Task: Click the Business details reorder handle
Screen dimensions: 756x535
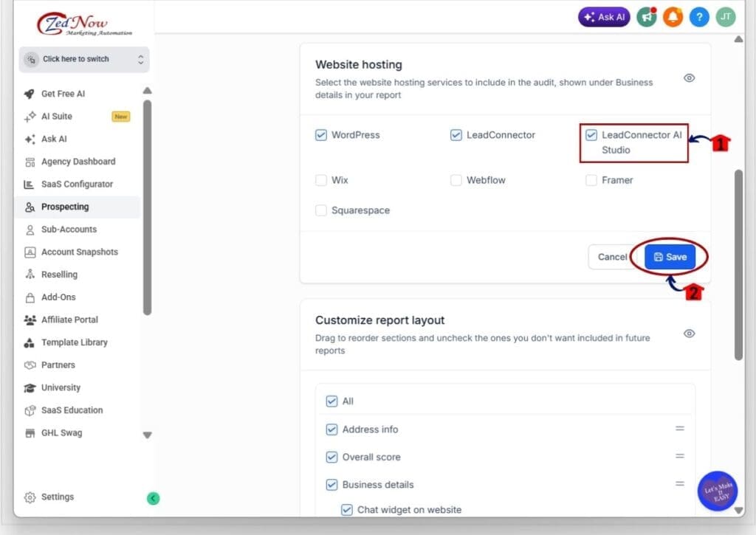Action: pyautogui.click(x=680, y=484)
